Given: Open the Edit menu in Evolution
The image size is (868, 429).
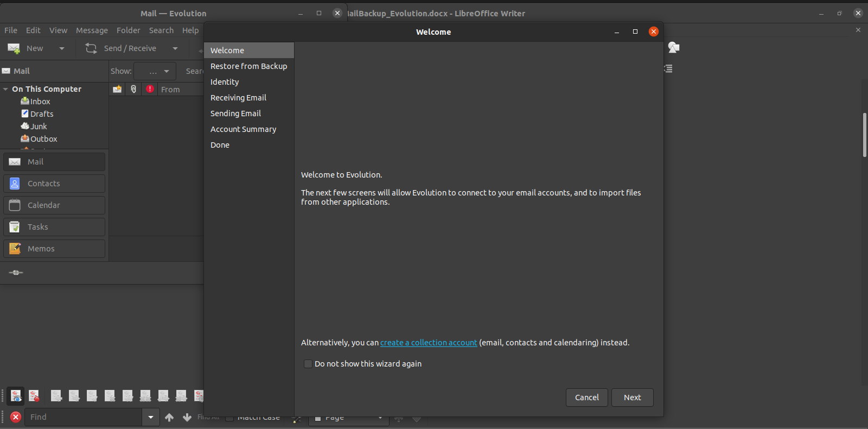Looking at the screenshot, I should coord(33,30).
